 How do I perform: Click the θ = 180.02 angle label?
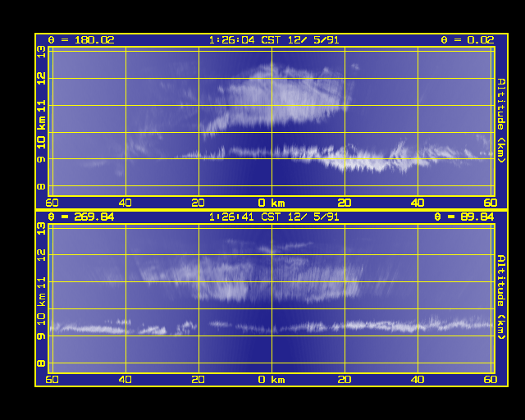(81, 40)
